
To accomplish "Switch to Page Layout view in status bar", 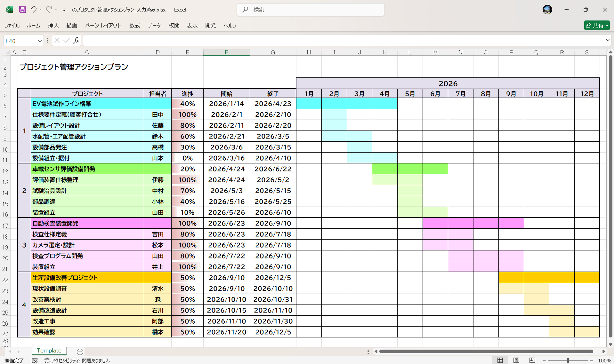I will pyautogui.click(x=516, y=360).
